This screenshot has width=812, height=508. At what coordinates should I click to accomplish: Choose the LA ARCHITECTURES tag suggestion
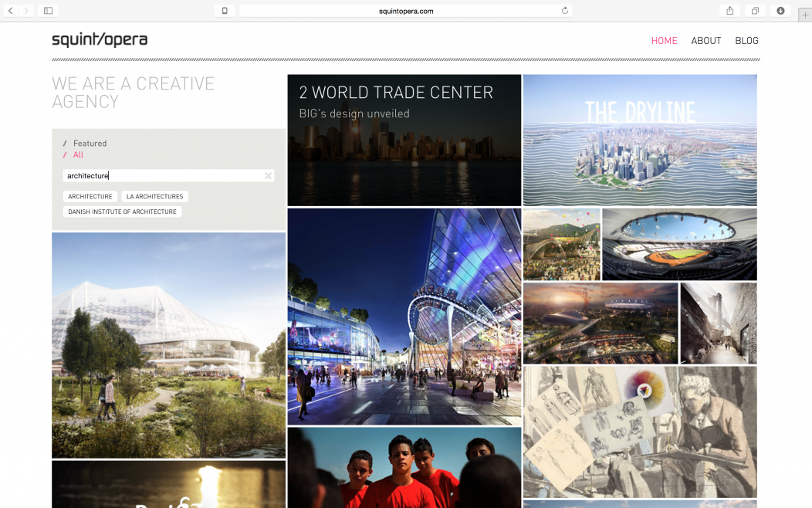coord(155,196)
